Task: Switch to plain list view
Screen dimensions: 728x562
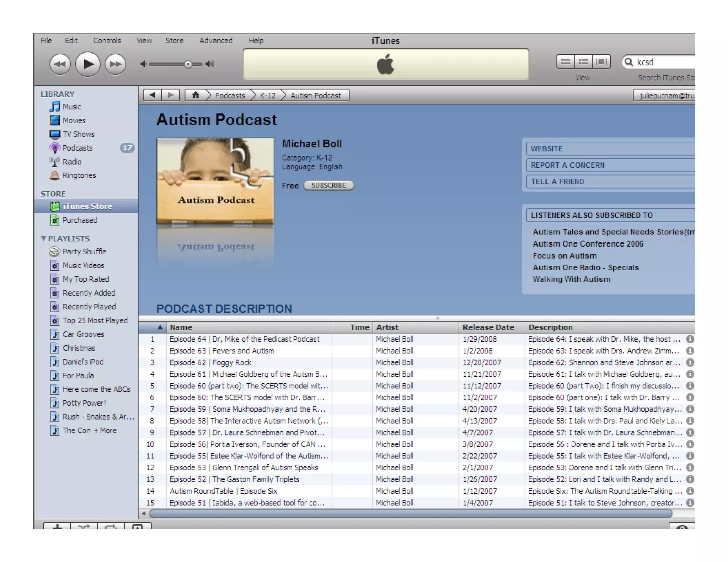Action: (565, 62)
